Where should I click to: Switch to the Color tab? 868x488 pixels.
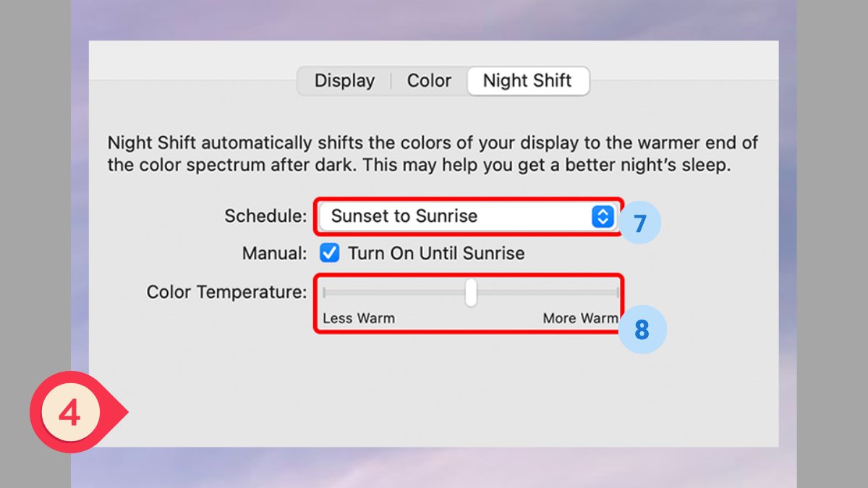[429, 81]
